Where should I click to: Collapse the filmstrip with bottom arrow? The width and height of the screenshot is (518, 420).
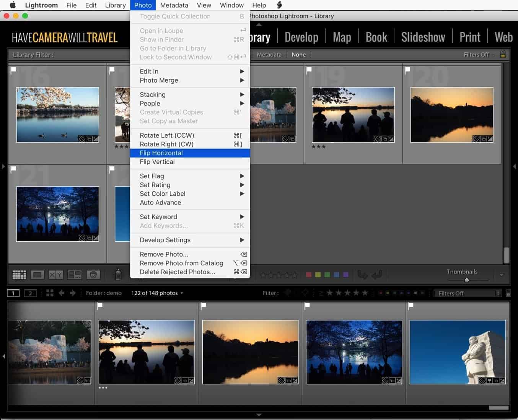(259, 415)
